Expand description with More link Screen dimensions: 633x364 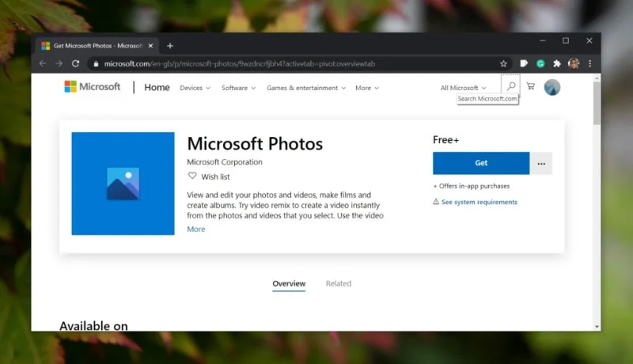pos(195,229)
